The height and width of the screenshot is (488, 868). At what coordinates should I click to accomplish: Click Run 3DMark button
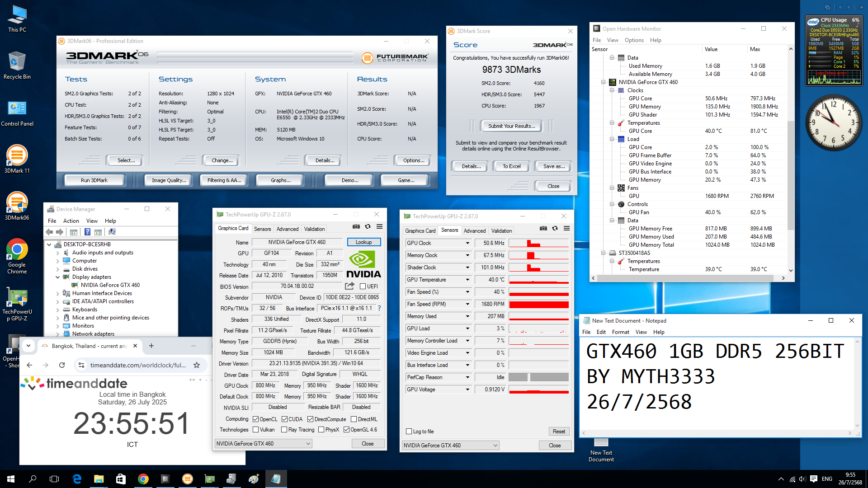coord(94,180)
